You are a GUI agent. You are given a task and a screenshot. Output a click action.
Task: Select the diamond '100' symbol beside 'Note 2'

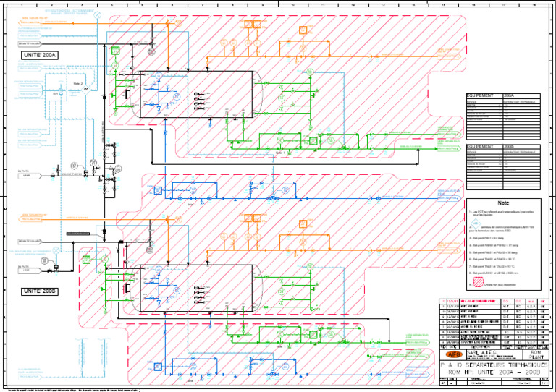(85, 89)
